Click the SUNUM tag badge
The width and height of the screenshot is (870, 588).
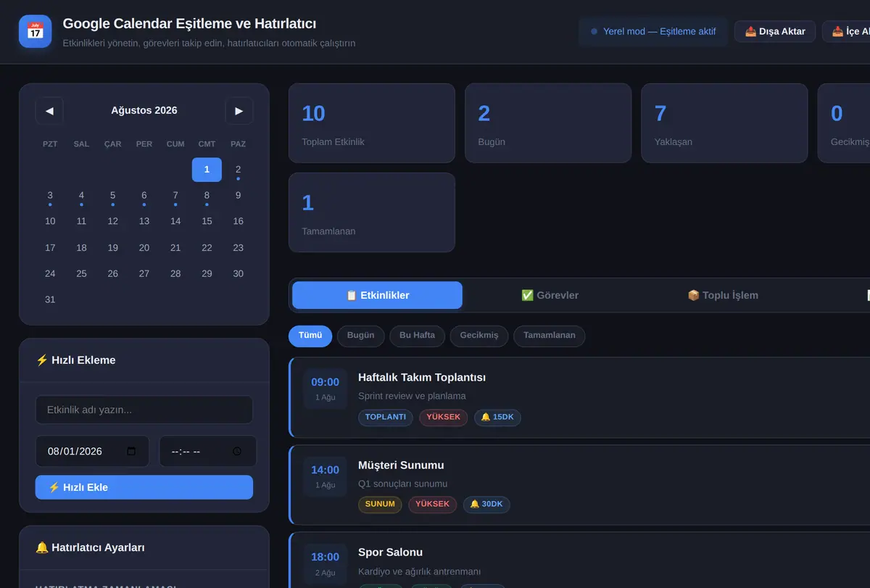click(380, 505)
